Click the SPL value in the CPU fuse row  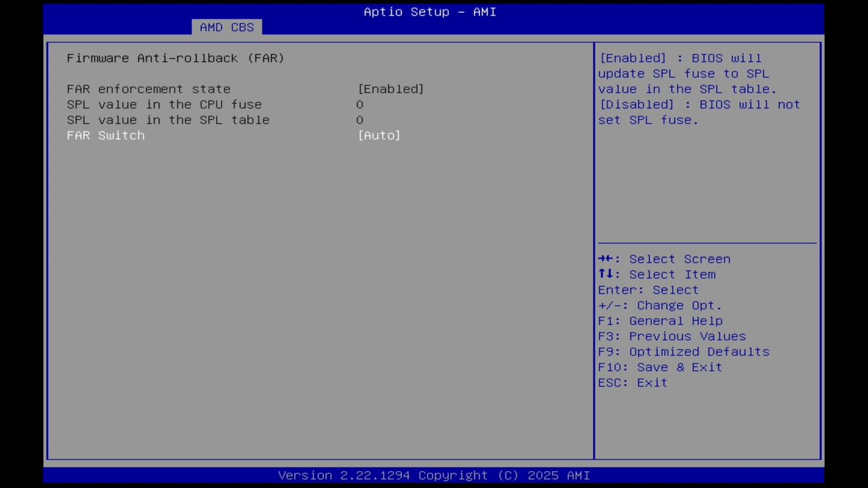[x=164, y=104]
